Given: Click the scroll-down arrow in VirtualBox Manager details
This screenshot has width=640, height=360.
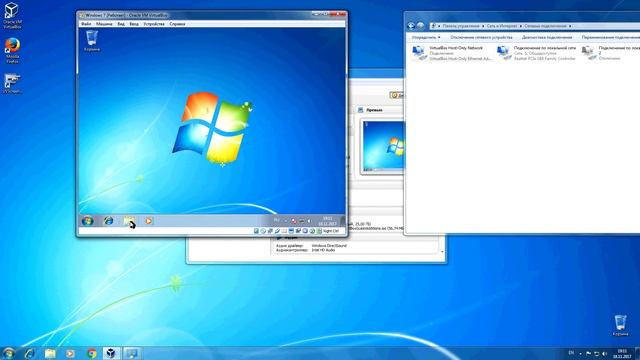Looking at the screenshot, I should point(442,252).
